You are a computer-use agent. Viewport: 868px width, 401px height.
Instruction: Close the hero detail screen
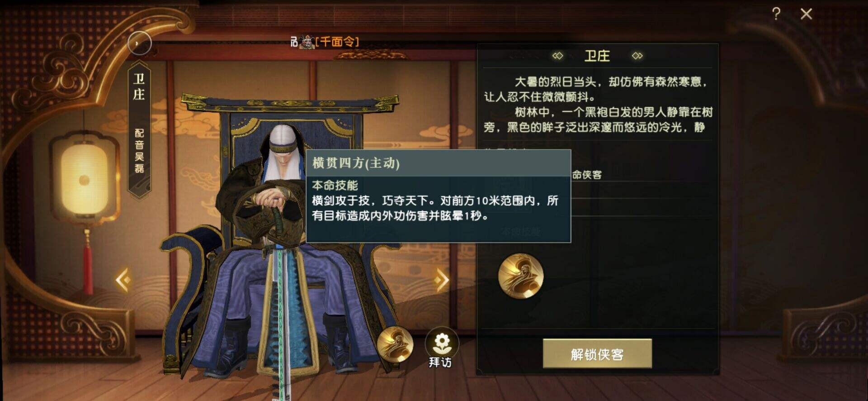(806, 14)
